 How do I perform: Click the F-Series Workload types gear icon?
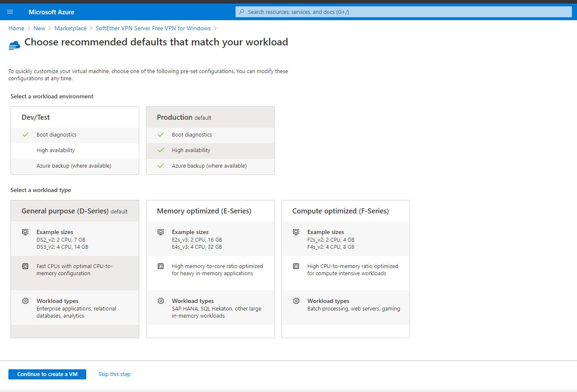296,301
